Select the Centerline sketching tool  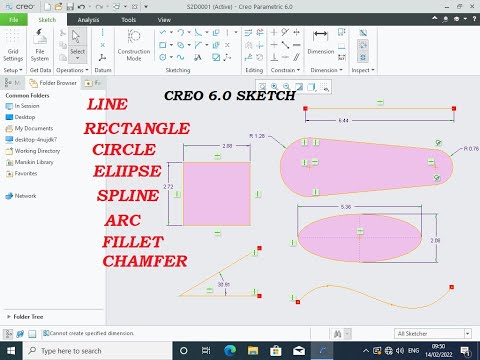[x=227, y=32]
